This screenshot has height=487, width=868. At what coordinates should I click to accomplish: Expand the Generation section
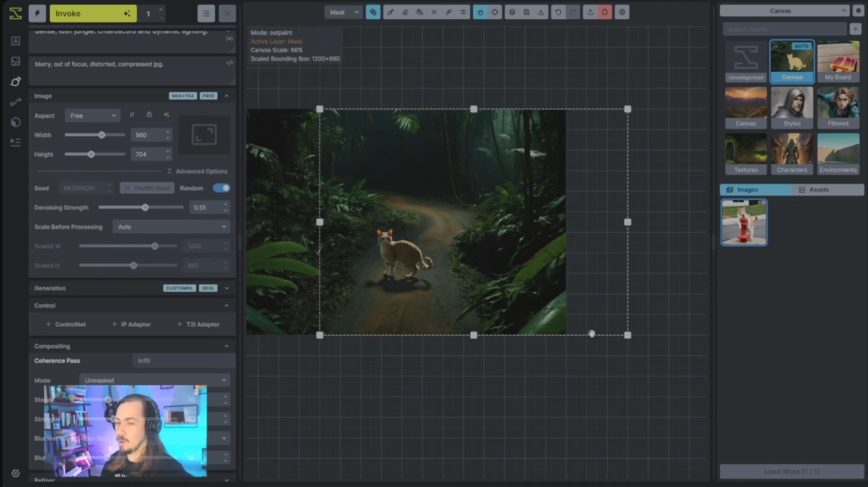[x=226, y=288]
